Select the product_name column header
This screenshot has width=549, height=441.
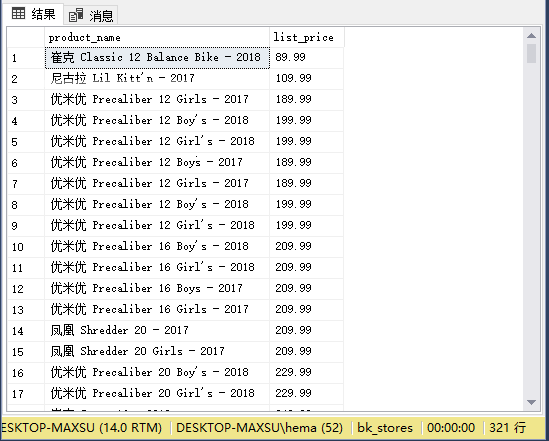coord(157,37)
